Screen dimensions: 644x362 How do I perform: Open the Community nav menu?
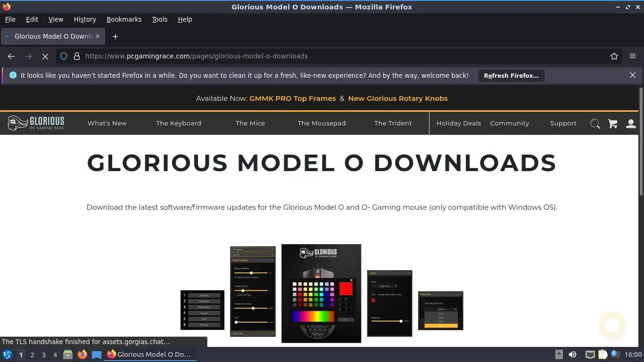(510, 123)
